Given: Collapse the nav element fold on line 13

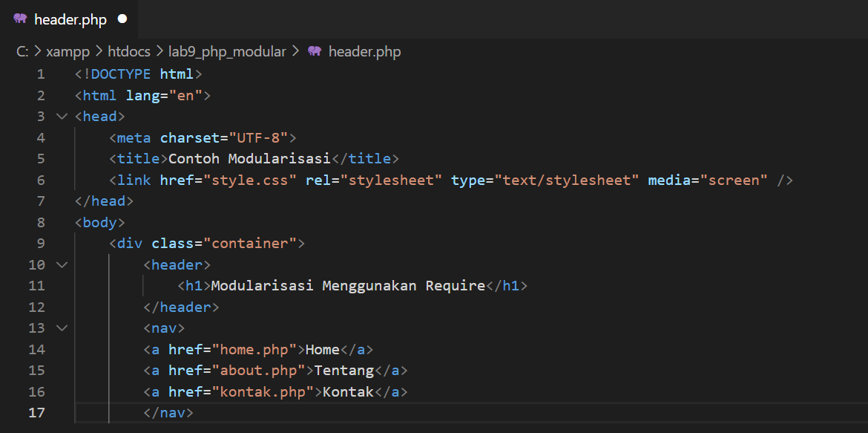Looking at the screenshot, I should pyautogui.click(x=62, y=328).
